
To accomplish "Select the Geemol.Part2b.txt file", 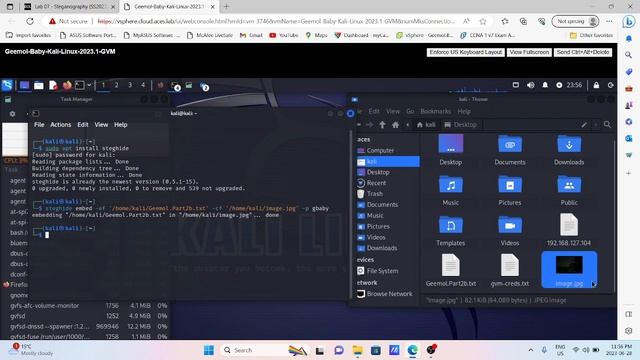I will click(x=451, y=270).
